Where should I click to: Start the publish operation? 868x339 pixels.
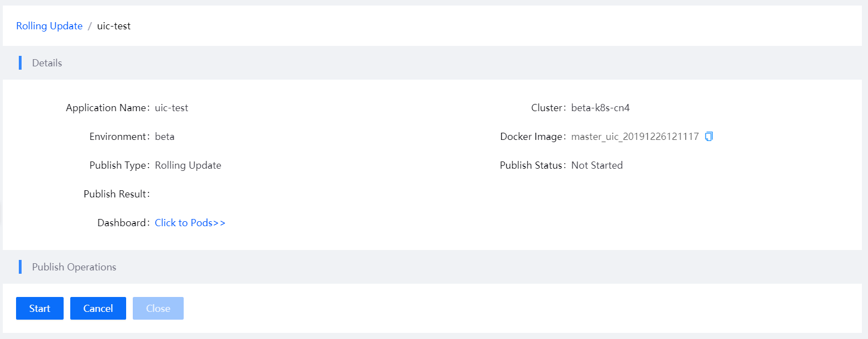click(40, 309)
